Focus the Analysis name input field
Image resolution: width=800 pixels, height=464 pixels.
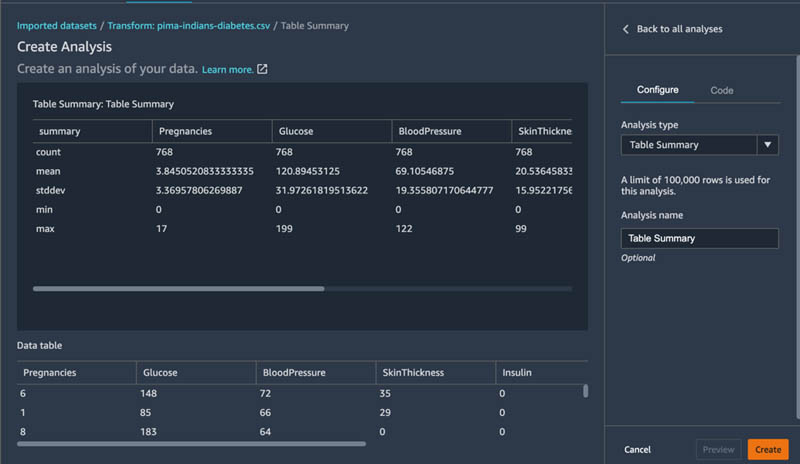(699, 238)
